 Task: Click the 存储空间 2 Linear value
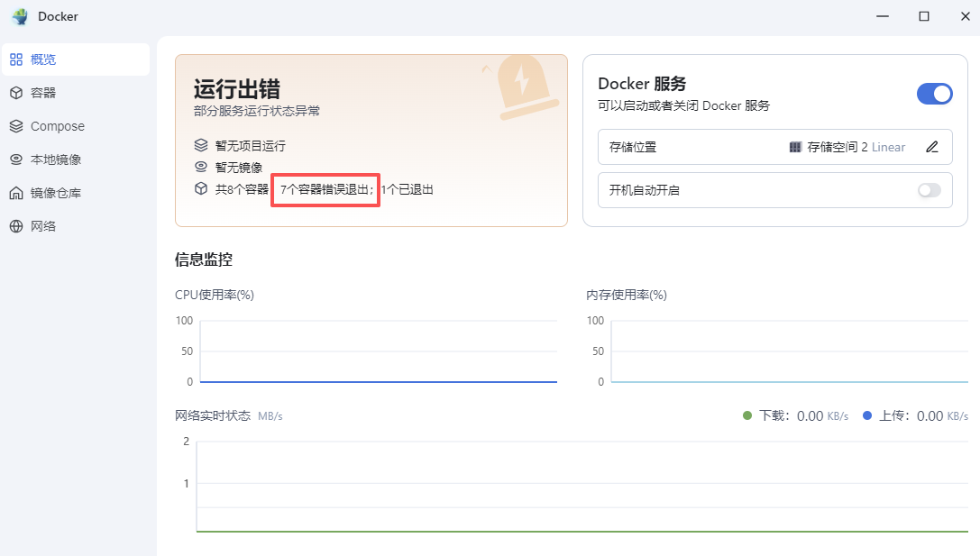tap(856, 147)
